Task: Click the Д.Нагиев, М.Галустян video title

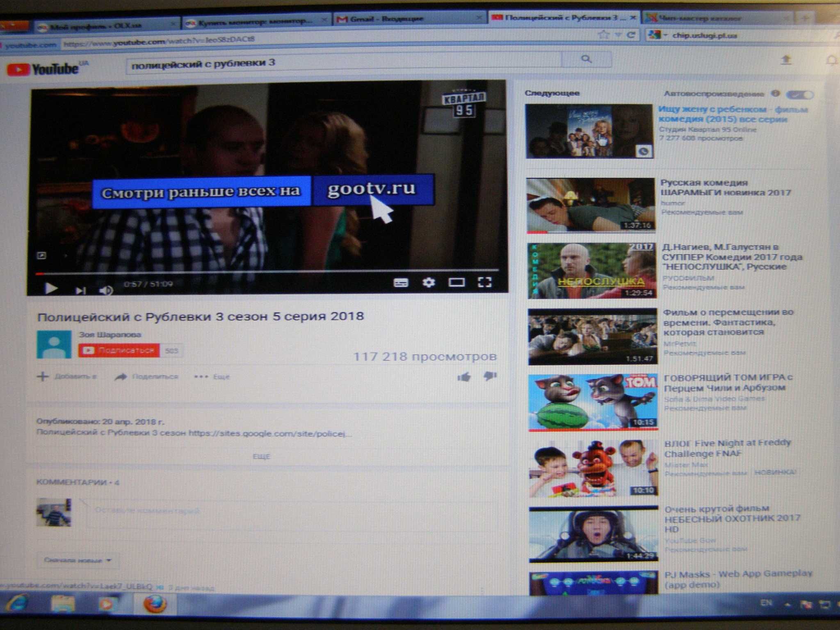Action: click(732, 257)
